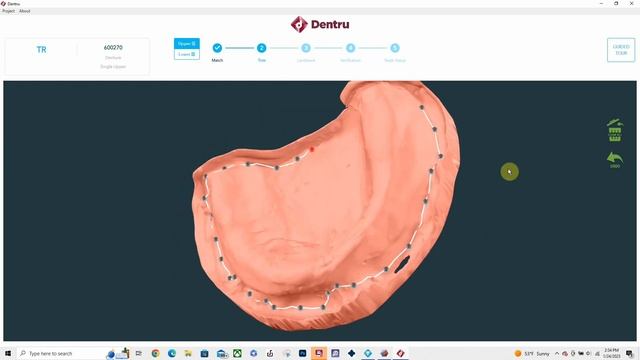The image size is (640, 360).
Task: Open the Project menu
Action: tap(9, 11)
